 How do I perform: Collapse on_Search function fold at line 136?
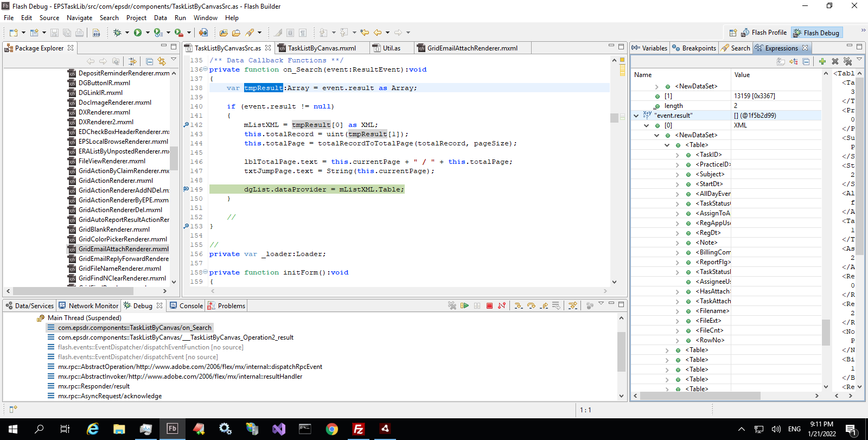tap(206, 69)
